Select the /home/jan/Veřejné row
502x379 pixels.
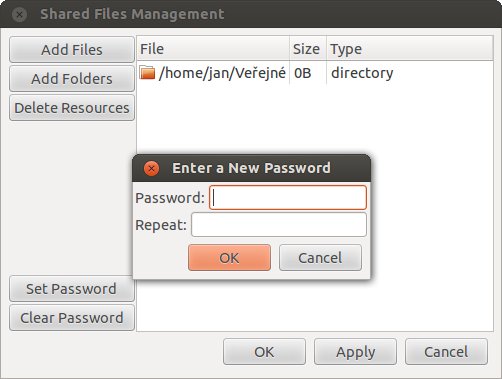coord(315,73)
